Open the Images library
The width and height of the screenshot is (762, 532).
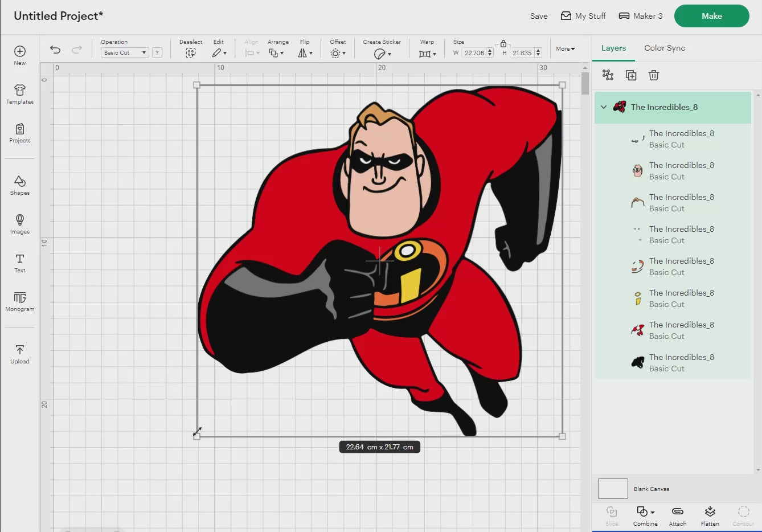20,224
